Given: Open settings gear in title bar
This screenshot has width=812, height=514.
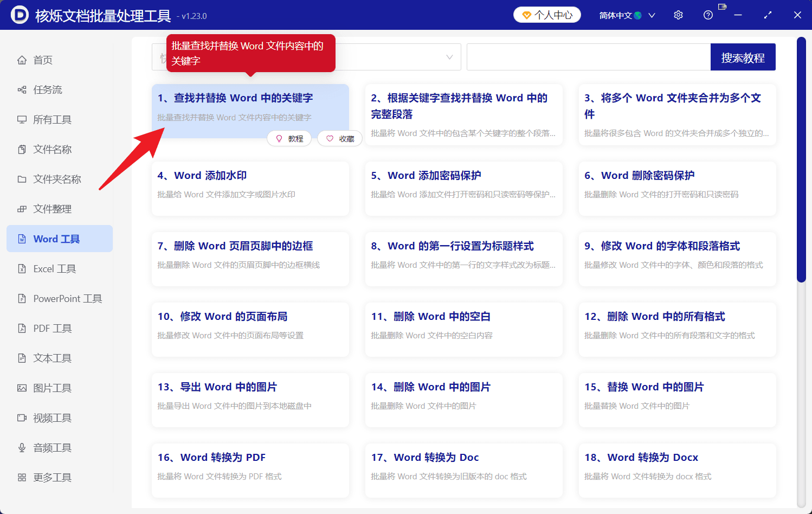Looking at the screenshot, I should 678,15.
